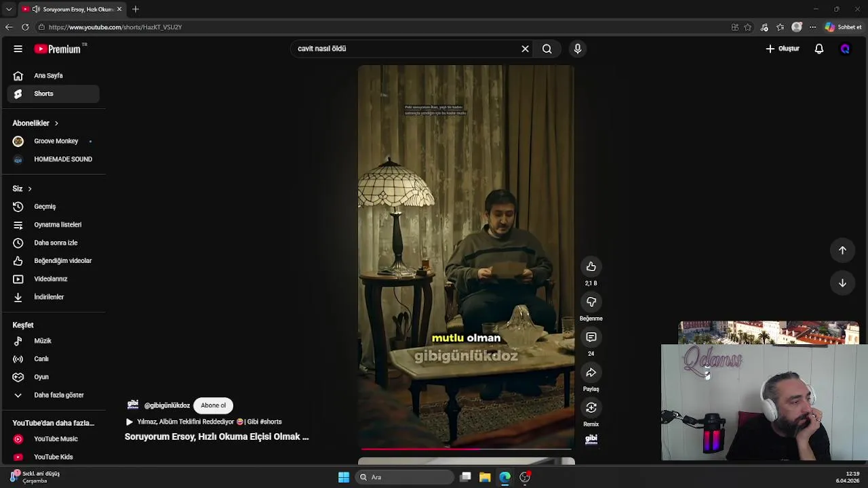Image resolution: width=868 pixels, height=488 pixels.
Task: Seek using the Short's red progress bar
Action: click(467, 449)
